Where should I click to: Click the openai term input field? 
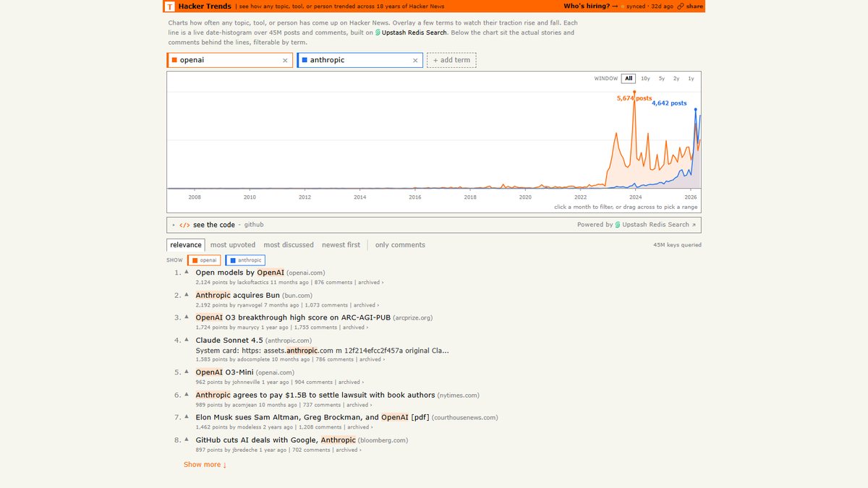coord(229,60)
